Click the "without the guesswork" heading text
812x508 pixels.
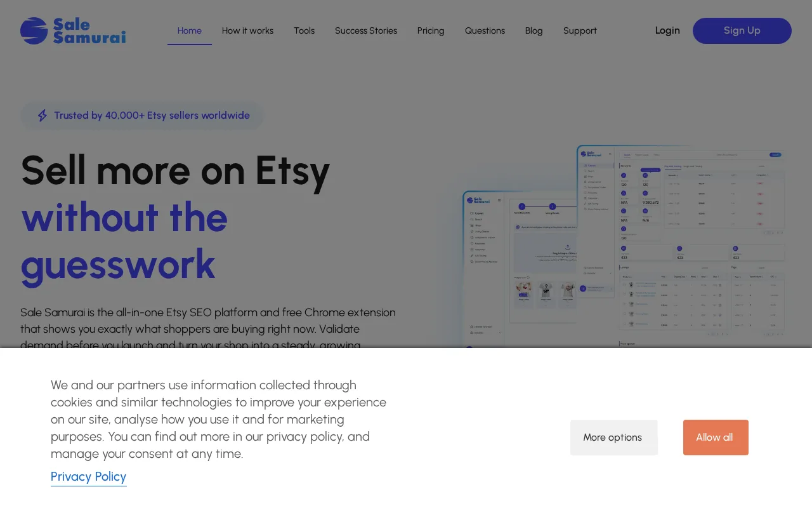(124, 241)
